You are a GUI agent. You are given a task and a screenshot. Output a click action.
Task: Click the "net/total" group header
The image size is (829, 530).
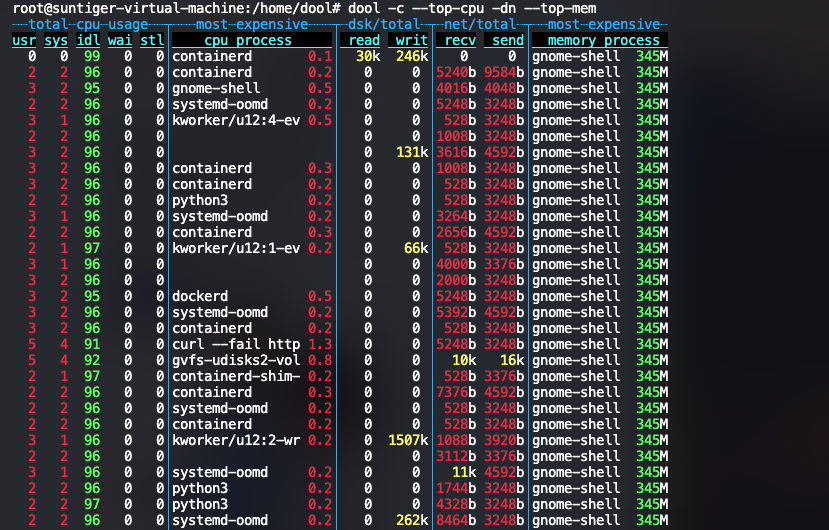point(480,24)
